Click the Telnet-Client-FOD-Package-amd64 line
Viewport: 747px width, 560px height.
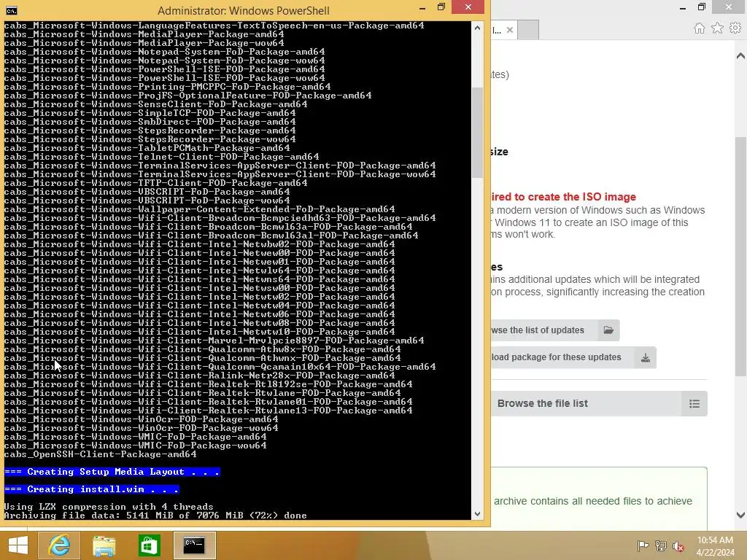[x=161, y=157]
